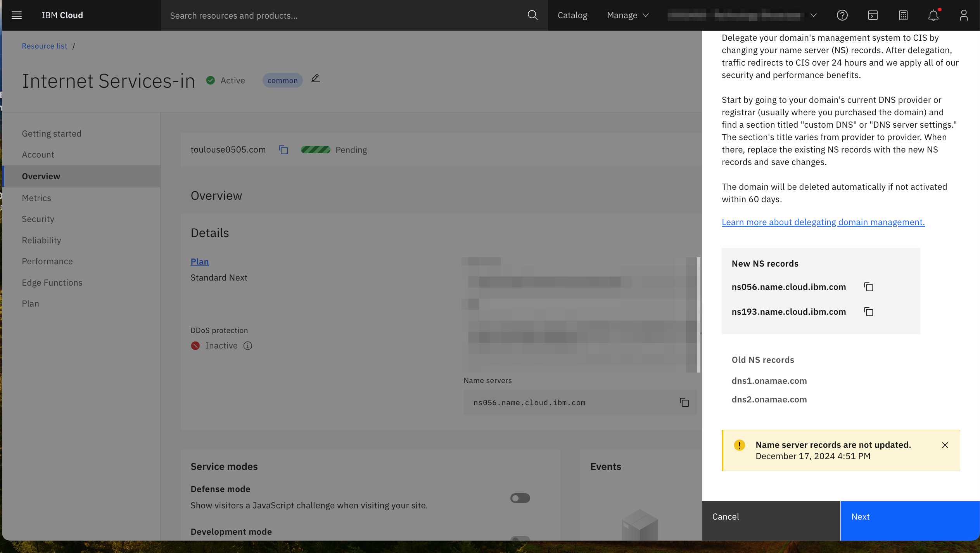Toggle Development mode switch

(520, 539)
